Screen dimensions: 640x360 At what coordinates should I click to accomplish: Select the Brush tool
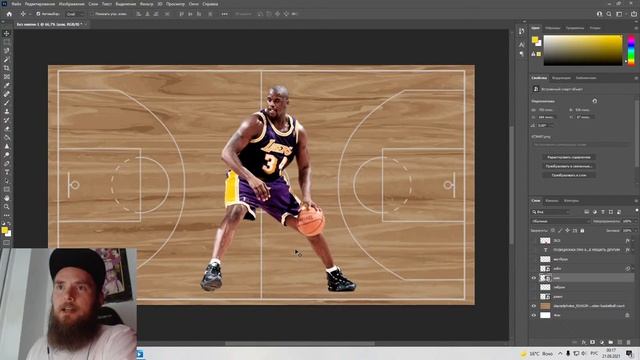7,103
